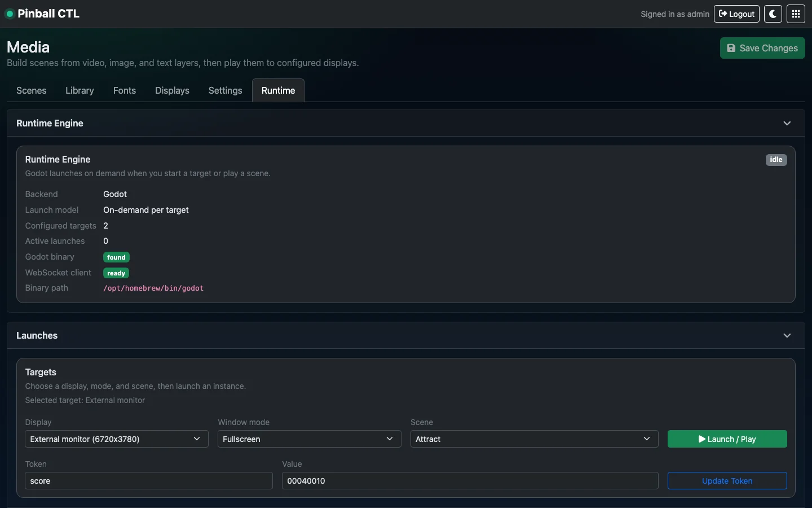Open the Fonts tab
Viewport: 812px width, 508px height.
pos(125,90)
